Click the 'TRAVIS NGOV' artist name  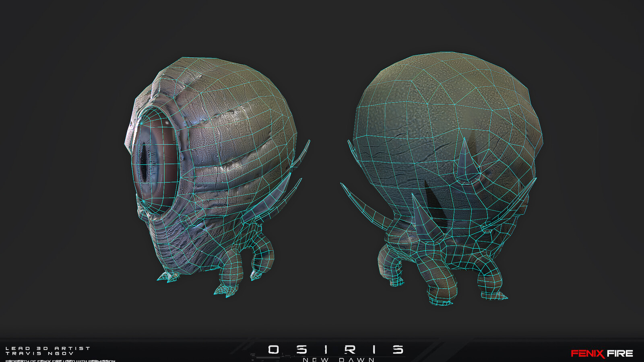[39, 354]
